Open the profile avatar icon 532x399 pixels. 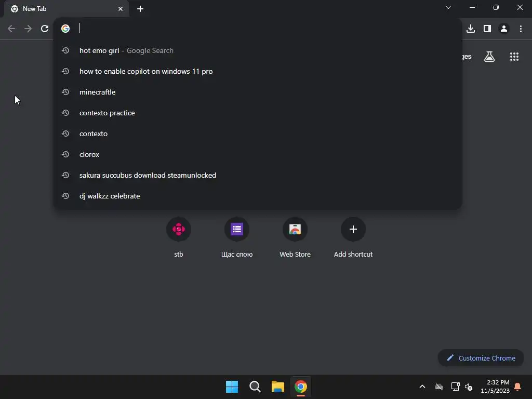pyautogui.click(x=504, y=29)
